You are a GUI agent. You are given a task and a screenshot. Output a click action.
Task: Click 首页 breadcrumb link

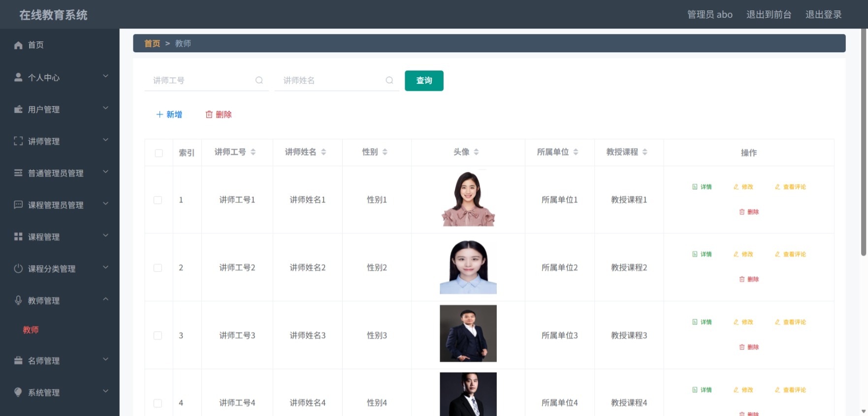pos(152,43)
